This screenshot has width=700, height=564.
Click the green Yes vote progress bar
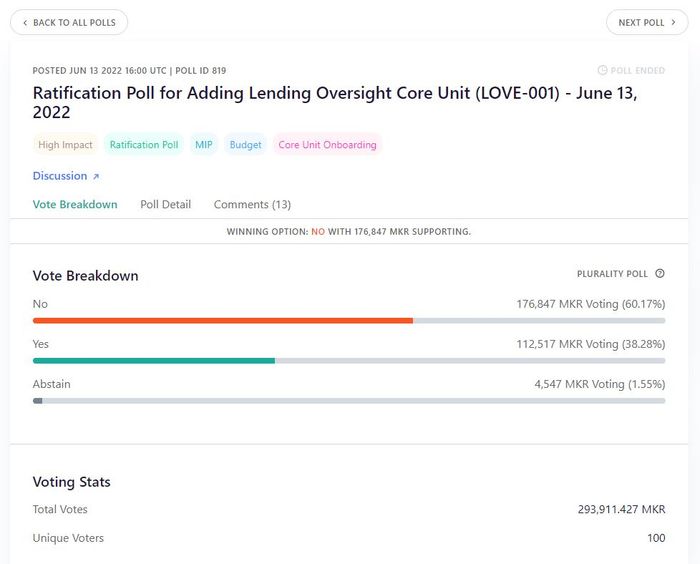154,360
